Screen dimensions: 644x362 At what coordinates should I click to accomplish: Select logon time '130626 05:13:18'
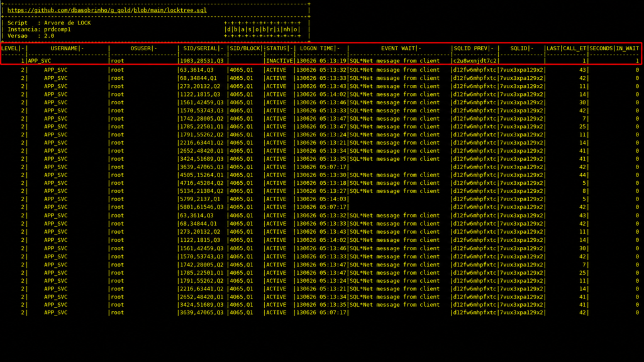coord(321,183)
